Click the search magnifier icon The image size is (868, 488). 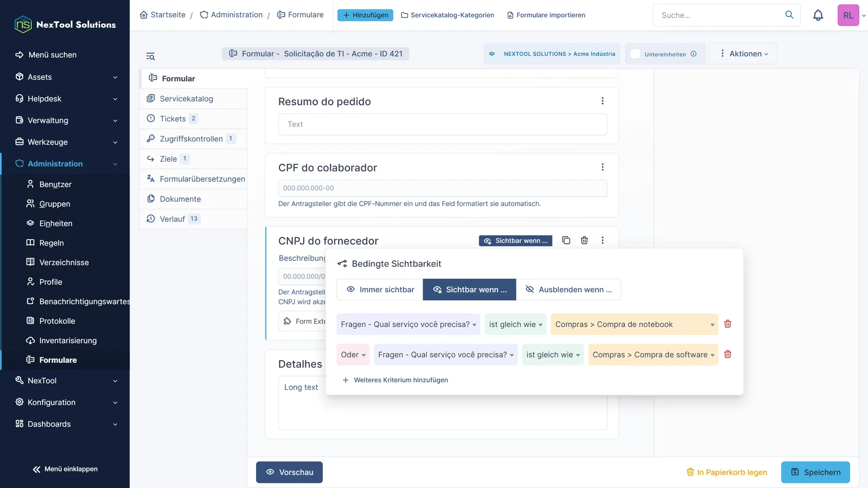pyautogui.click(x=789, y=15)
